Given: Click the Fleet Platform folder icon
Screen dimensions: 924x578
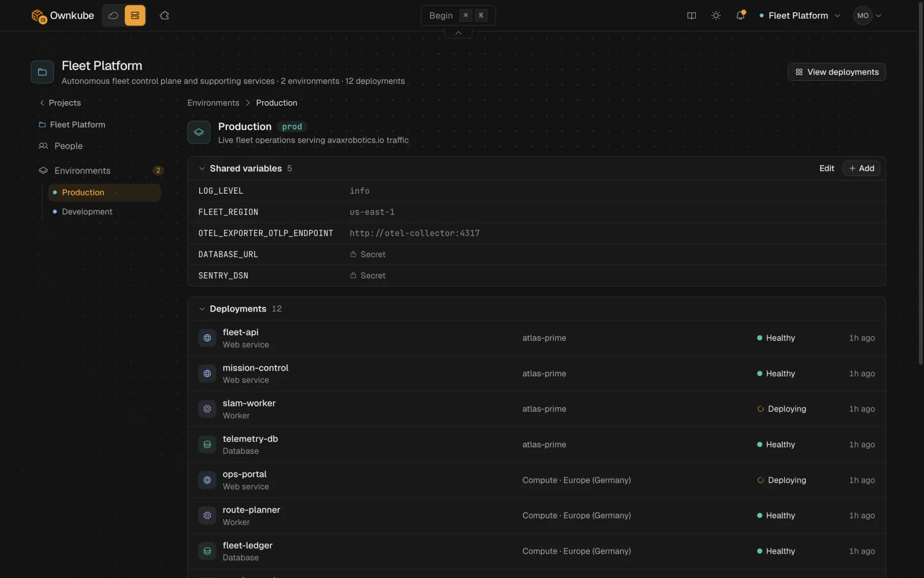Looking at the screenshot, I should 42,72.
